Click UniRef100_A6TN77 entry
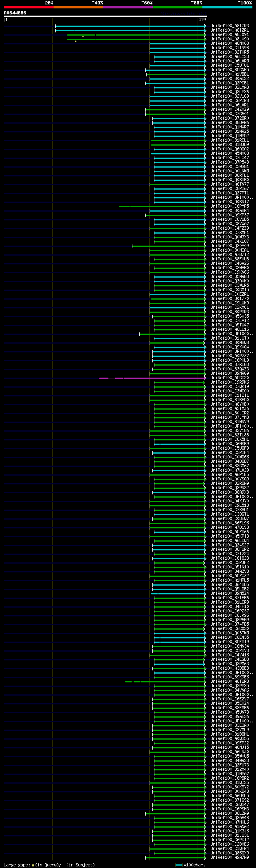The height and width of the screenshot is (868, 256). pyautogui.click(x=230, y=184)
